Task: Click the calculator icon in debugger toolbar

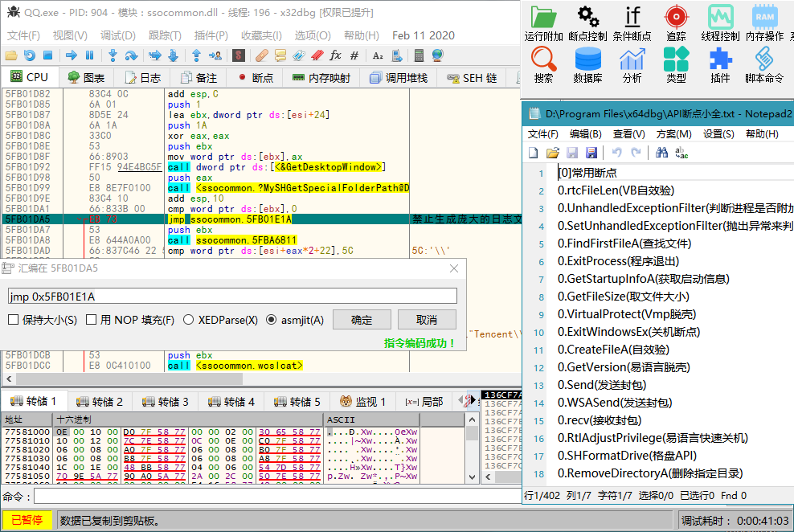Action: (x=419, y=55)
